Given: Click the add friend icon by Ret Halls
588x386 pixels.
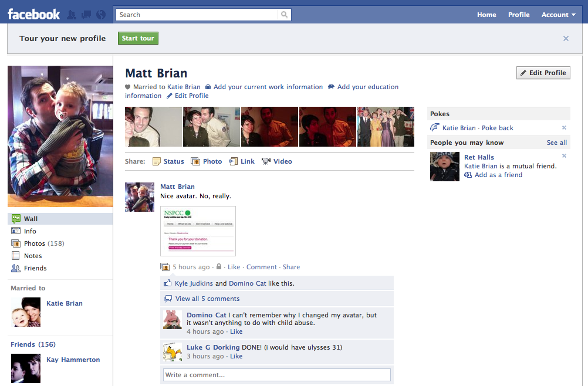Looking at the screenshot, I should 468,175.
